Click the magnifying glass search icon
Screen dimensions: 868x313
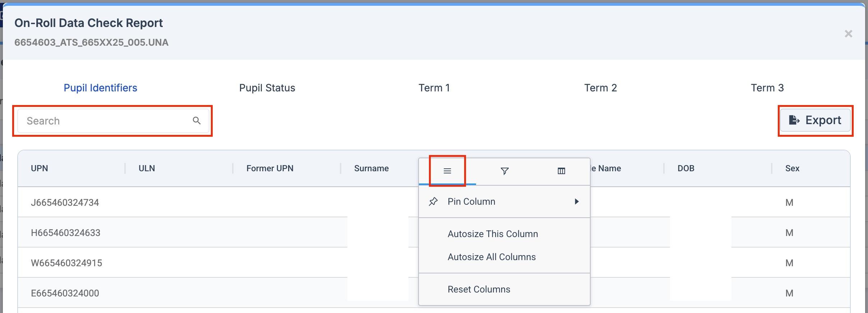coord(197,121)
